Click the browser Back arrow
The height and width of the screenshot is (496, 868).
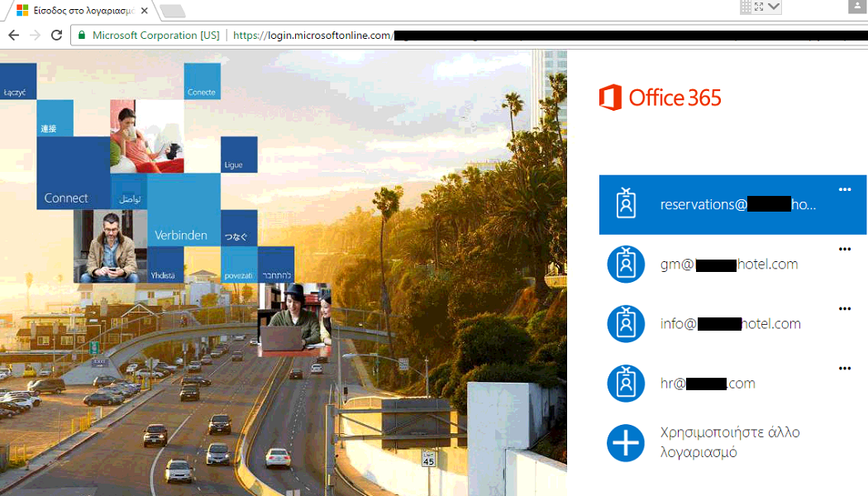pyautogui.click(x=14, y=35)
